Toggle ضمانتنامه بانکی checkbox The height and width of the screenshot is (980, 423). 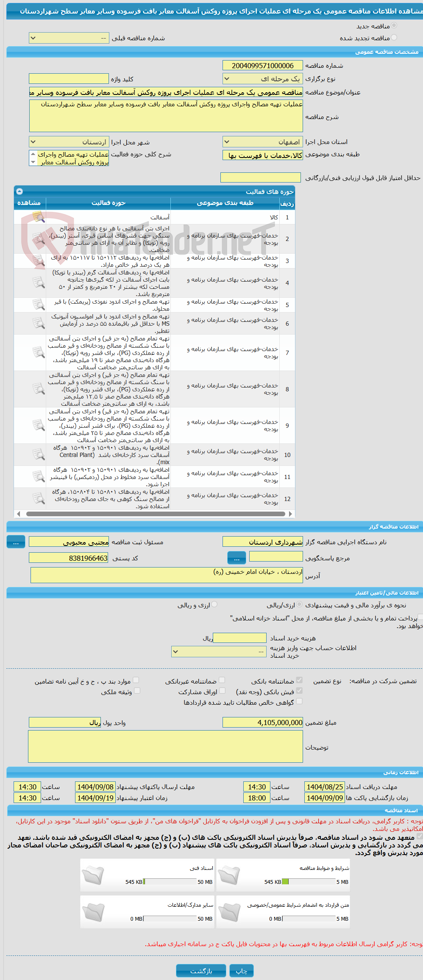[x=299, y=680]
